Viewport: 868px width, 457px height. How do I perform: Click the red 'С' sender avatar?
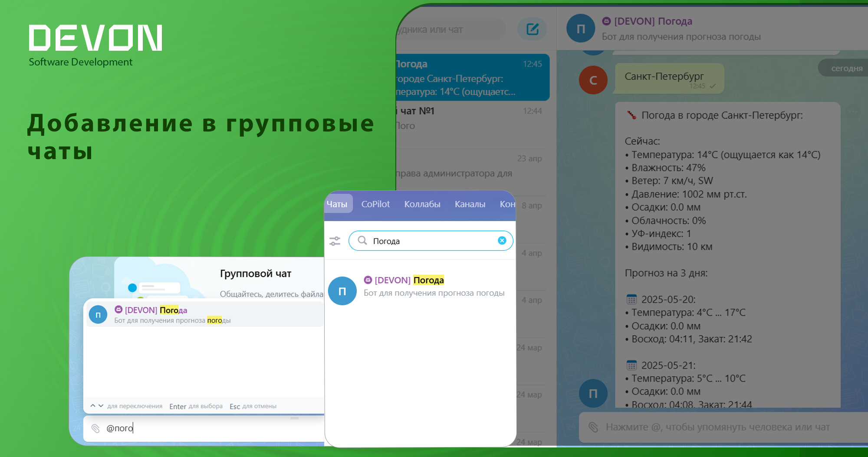593,80
